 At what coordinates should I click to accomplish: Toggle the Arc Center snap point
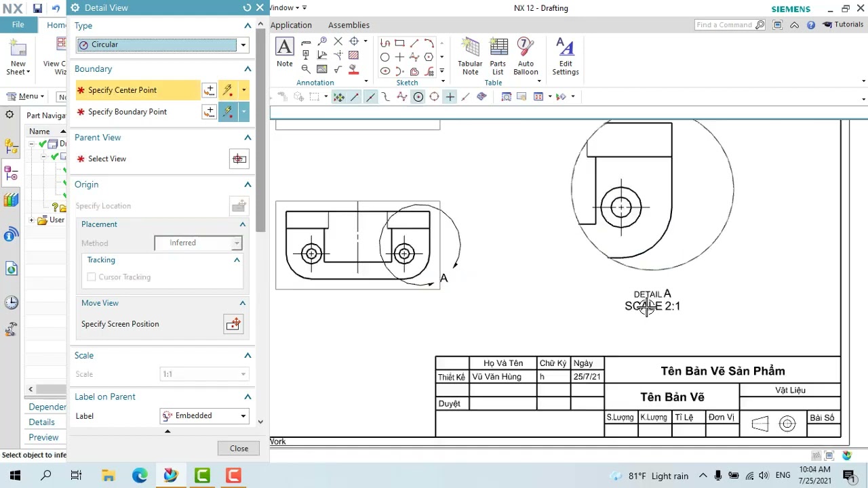(x=418, y=97)
